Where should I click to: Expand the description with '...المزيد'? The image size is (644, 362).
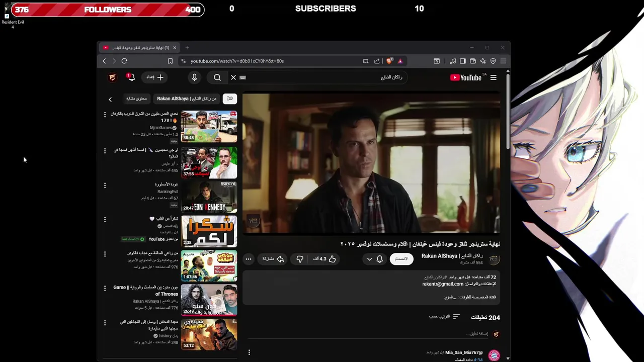pos(450,297)
